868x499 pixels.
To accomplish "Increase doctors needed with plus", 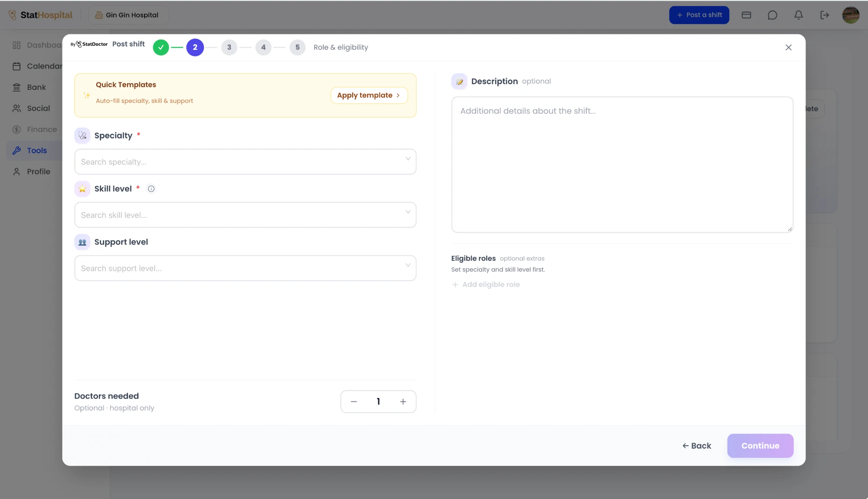I will tap(403, 402).
